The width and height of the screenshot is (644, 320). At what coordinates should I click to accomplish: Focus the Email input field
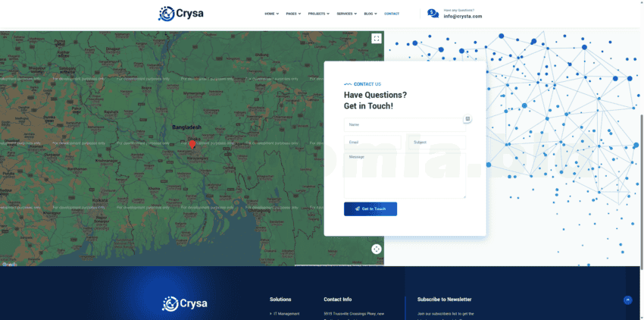[x=372, y=142]
